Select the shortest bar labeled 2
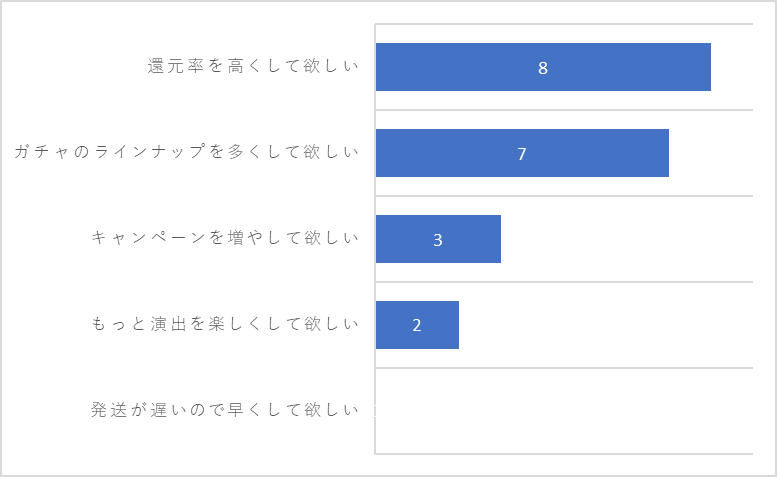This screenshot has width=777, height=477. coord(417,325)
